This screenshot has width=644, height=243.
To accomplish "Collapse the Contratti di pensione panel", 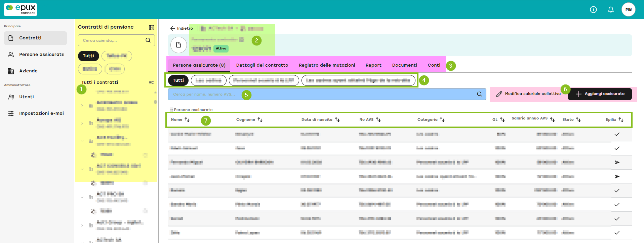I will (x=152, y=27).
